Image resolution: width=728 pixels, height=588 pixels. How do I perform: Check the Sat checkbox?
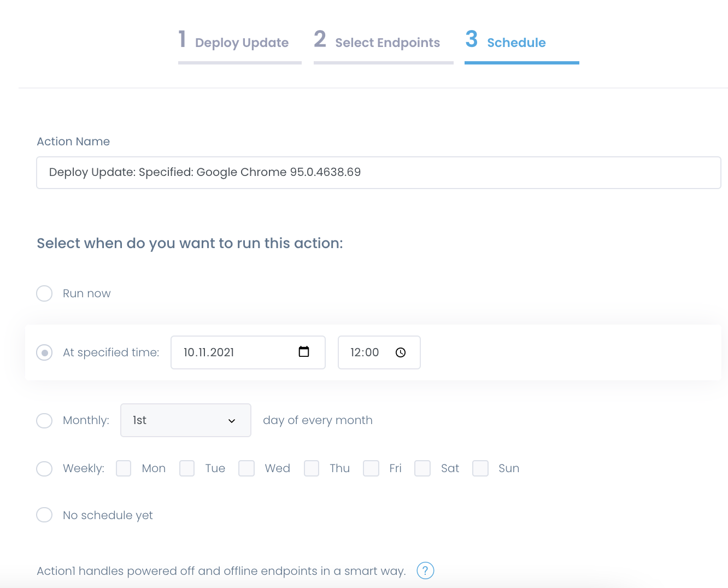[422, 468]
